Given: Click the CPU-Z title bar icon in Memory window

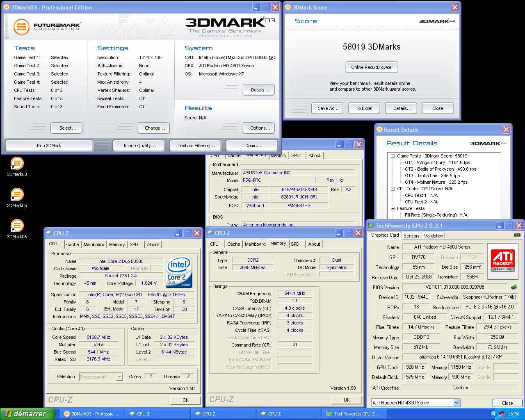Looking at the screenshot, I should [x=210, y=233].
